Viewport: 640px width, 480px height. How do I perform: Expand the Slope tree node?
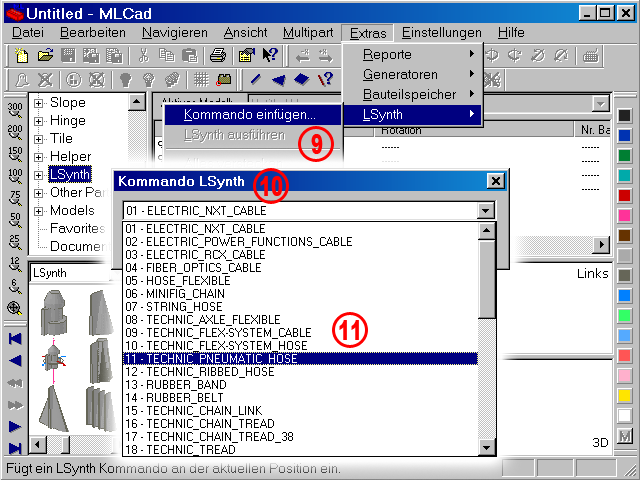tap(38, 103)
